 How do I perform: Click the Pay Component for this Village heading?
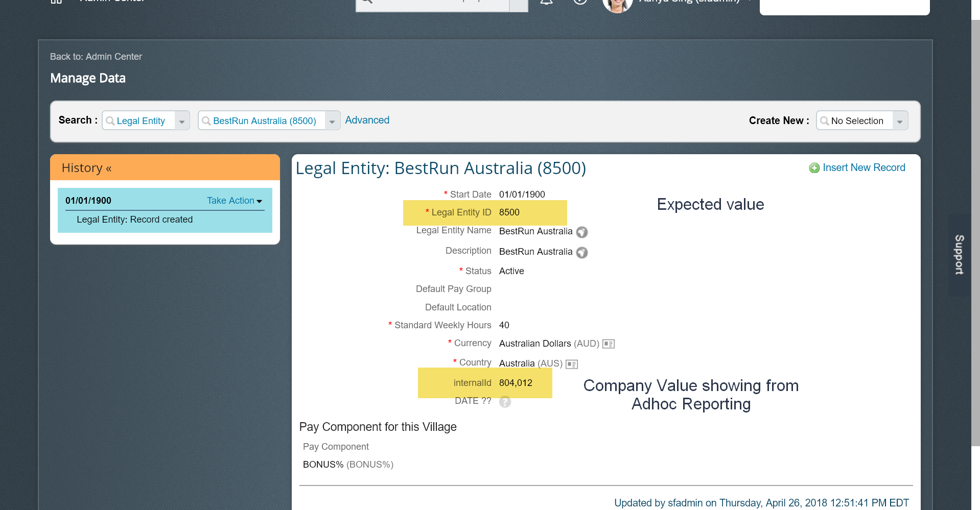tap(378, 427)
